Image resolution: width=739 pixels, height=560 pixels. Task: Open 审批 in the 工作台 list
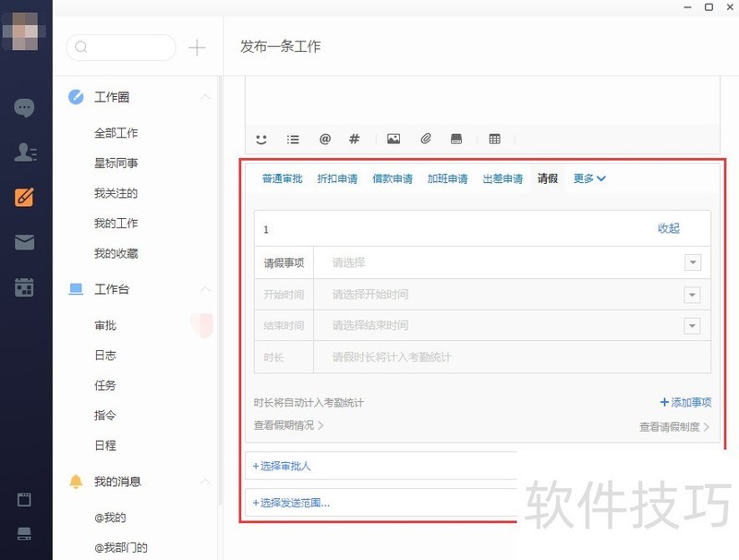tap(105, 325)
